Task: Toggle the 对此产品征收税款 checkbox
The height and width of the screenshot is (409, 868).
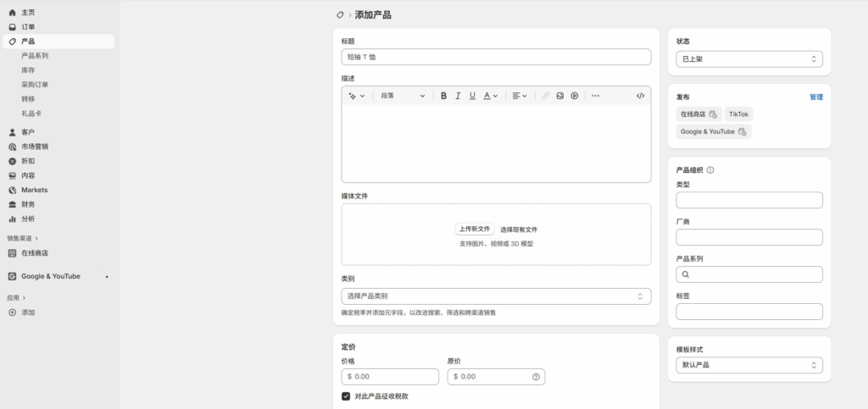Action: coord(346,395)
